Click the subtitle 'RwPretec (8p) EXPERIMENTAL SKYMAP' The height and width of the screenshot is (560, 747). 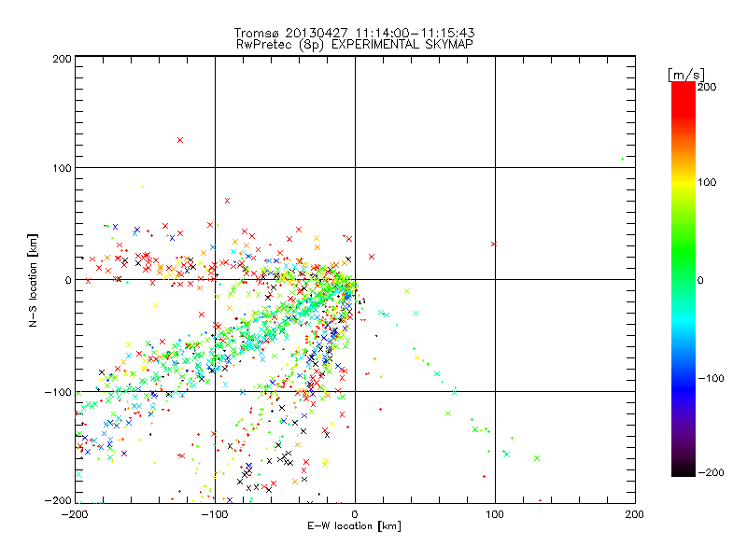pyautogui.click(x=355, y=45)
